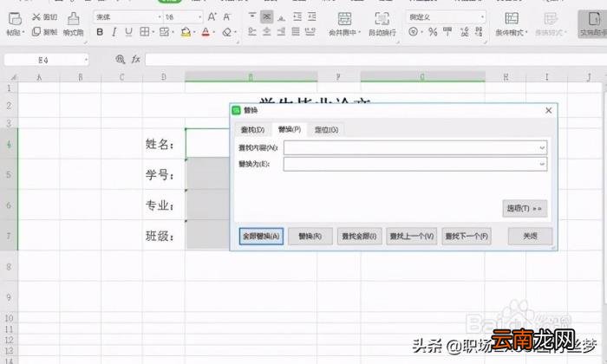The image size is (607, 364).
Task: Click the Find All (查找全部) button
Action: [359, 236]
